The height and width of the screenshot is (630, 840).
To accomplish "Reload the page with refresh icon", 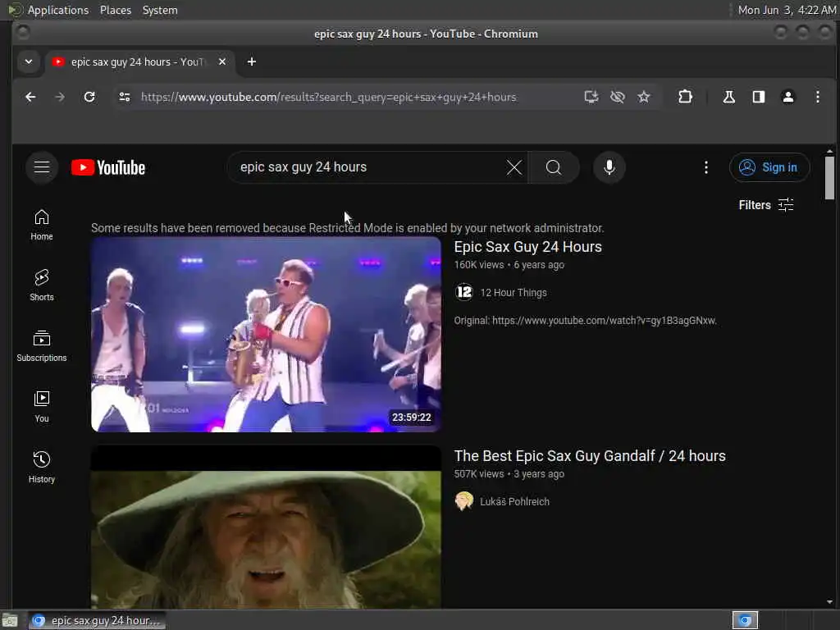I will tap(89, 97).
